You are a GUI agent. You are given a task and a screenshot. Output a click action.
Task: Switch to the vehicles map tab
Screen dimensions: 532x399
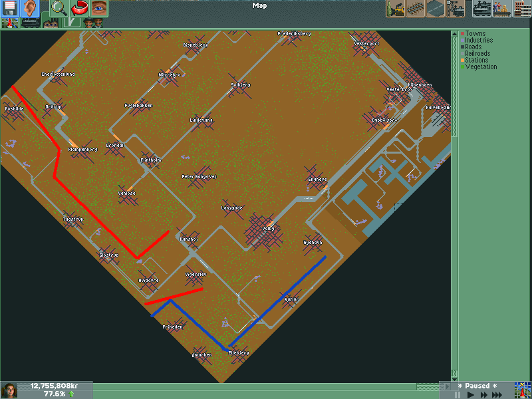31,23
